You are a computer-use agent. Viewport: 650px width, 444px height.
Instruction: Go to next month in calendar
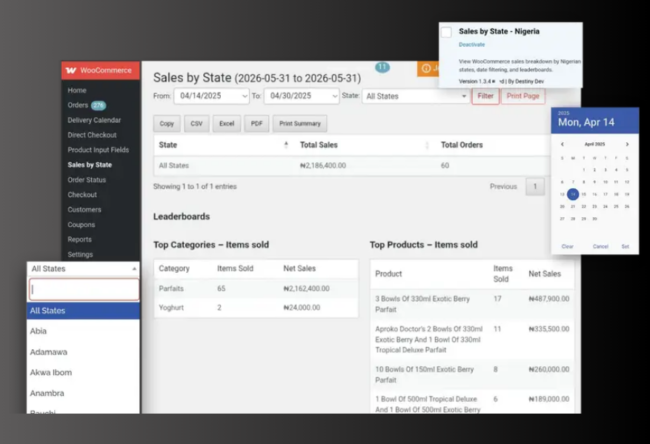(x=627, y=144)
